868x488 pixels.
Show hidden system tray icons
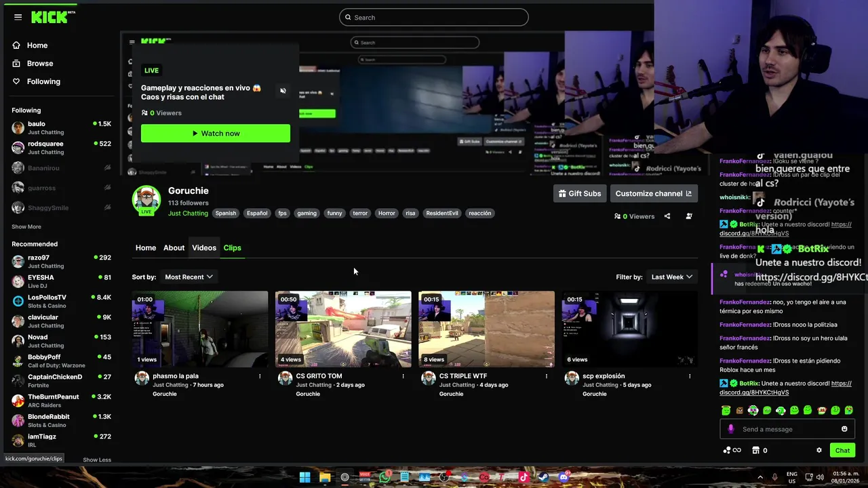pyautogui.click(x=759, y=477)
